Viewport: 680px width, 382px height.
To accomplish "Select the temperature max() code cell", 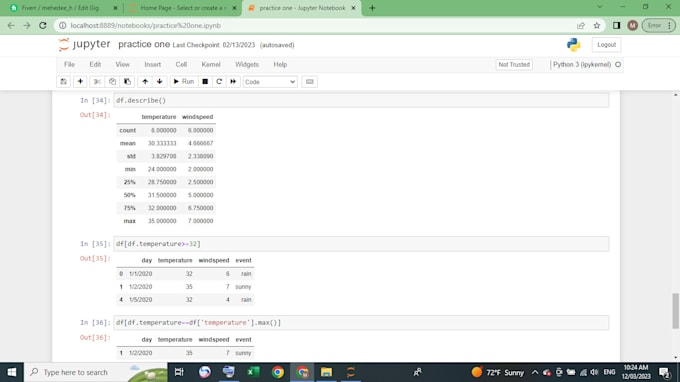I will point(361,323).
